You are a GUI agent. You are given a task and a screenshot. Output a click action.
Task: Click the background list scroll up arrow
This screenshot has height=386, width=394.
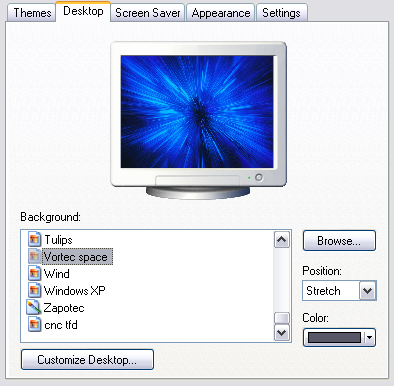pyautogui.click(x=282, y=240)
